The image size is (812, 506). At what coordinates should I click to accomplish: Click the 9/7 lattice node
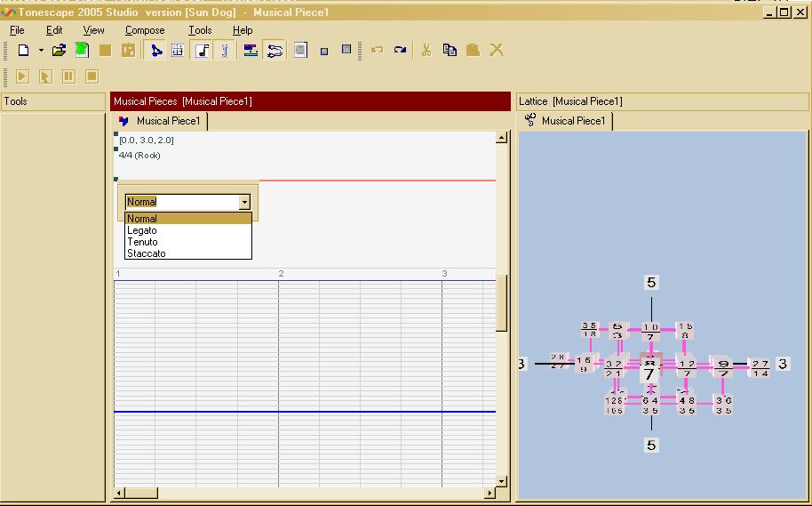tap(722, 367)
